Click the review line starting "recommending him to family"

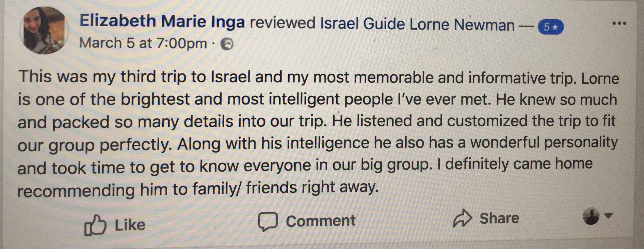pyautogui.click(x=197, y=189)
